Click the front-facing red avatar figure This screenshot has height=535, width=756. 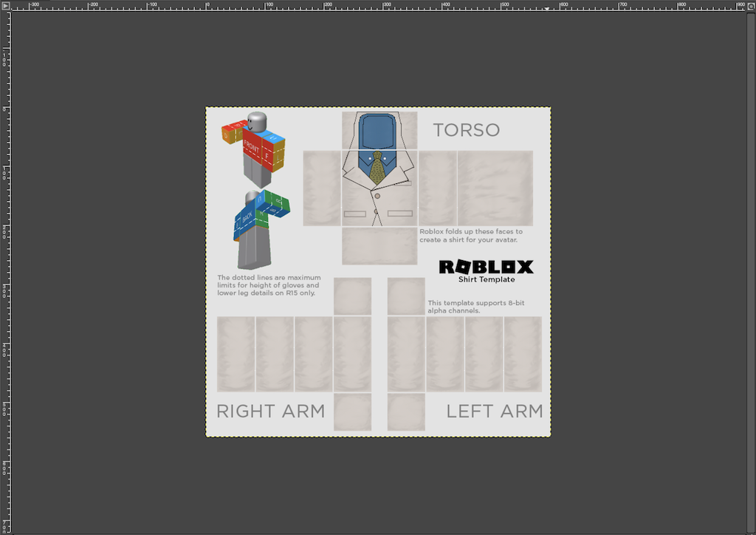click(x=254, y=149)
